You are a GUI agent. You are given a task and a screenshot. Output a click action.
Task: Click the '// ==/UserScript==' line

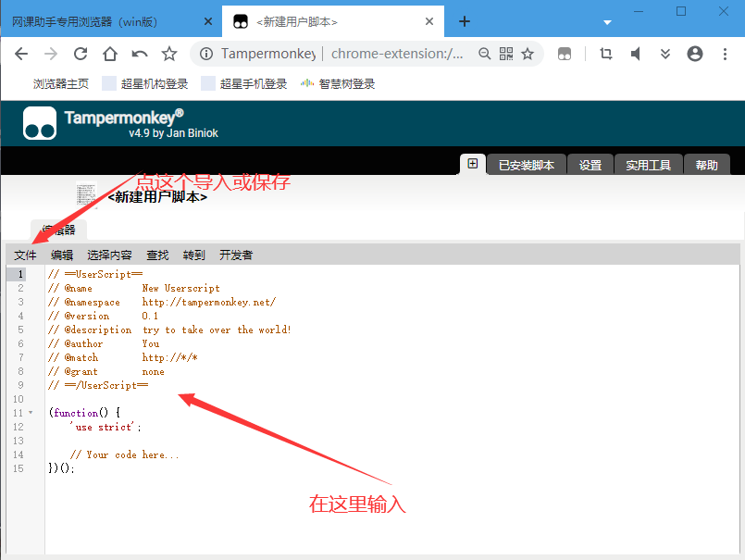click(x=98, y=385)
